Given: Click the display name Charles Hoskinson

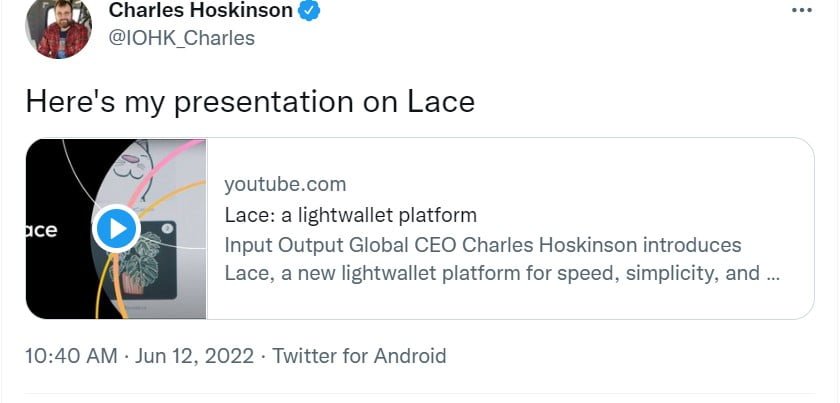Looking at the screenshot, I should point(200,12).
